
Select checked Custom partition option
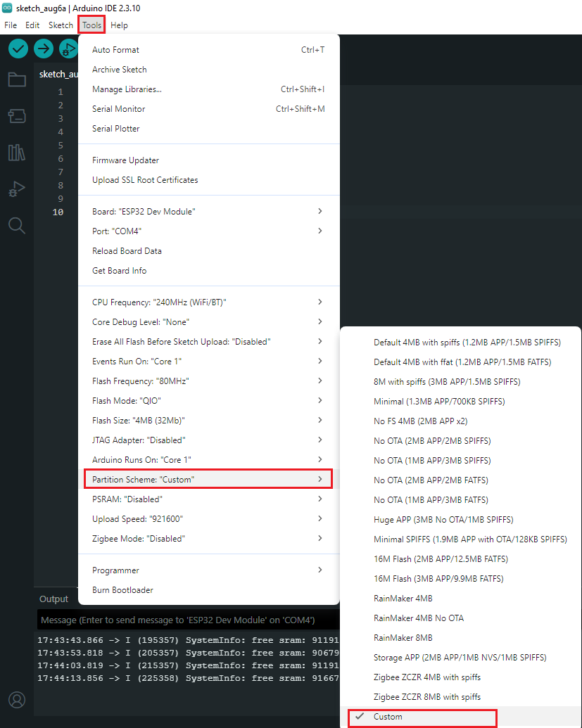coord(460,716)
